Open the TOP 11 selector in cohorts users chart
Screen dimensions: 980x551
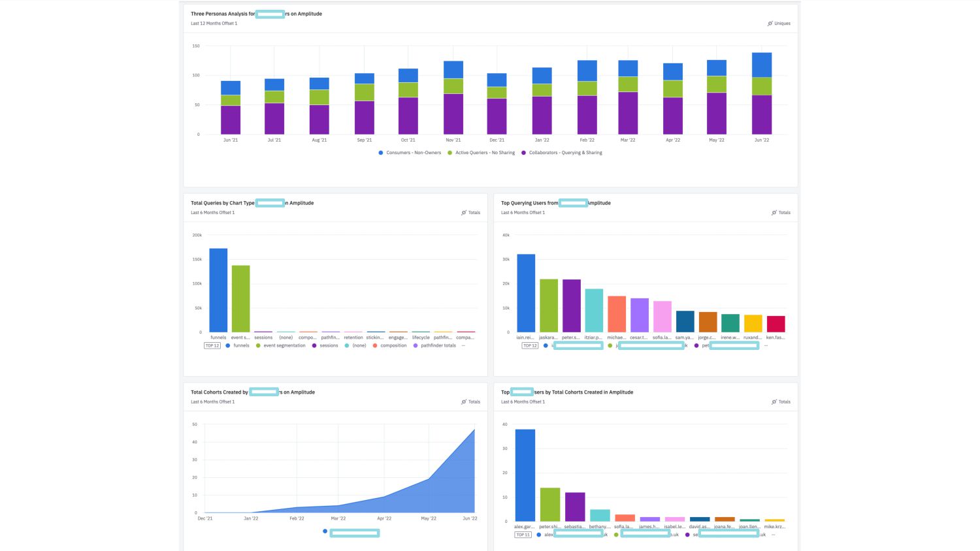pyautogui.click(x=523, y=535)
